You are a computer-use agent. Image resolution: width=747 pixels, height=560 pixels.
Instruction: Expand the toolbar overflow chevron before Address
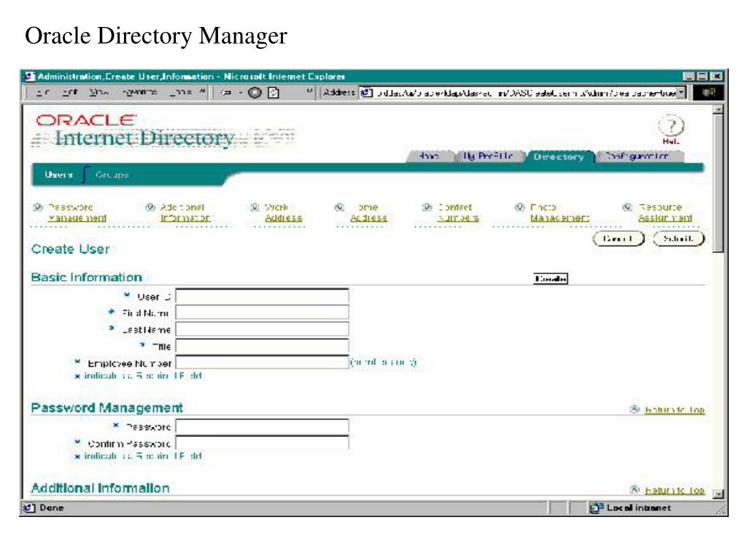point(309,91)
